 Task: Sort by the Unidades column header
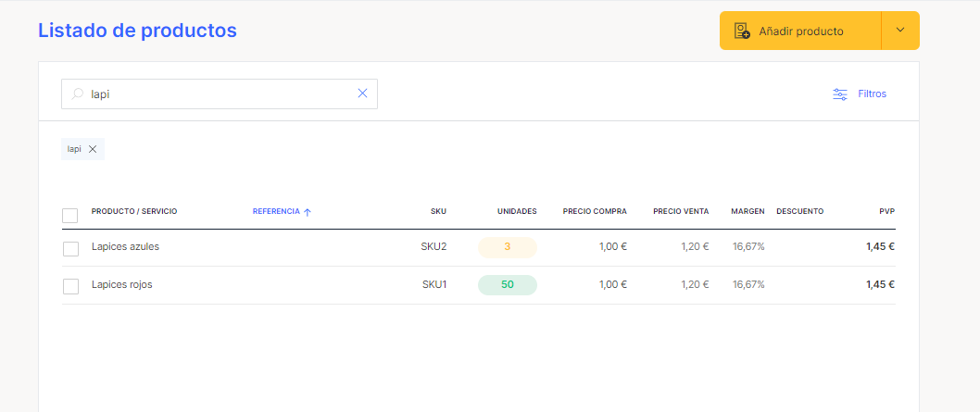coord(517,212)
